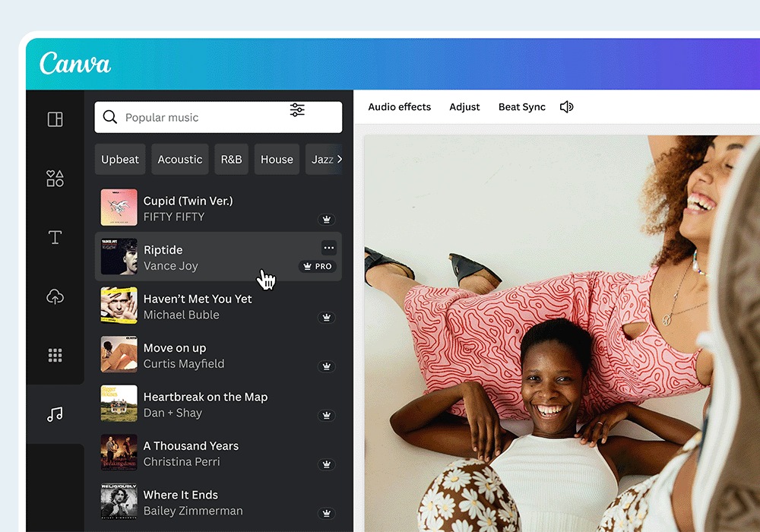This screenshot has height=532, width=760.
Task: Click the crown icon on Cupid track
Action: click(x=327, y=220)
